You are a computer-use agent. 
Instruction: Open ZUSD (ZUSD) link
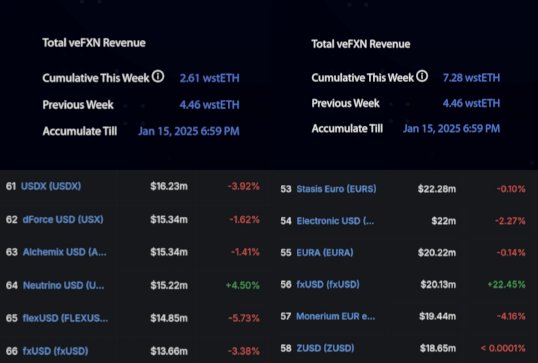click(325, 348)
